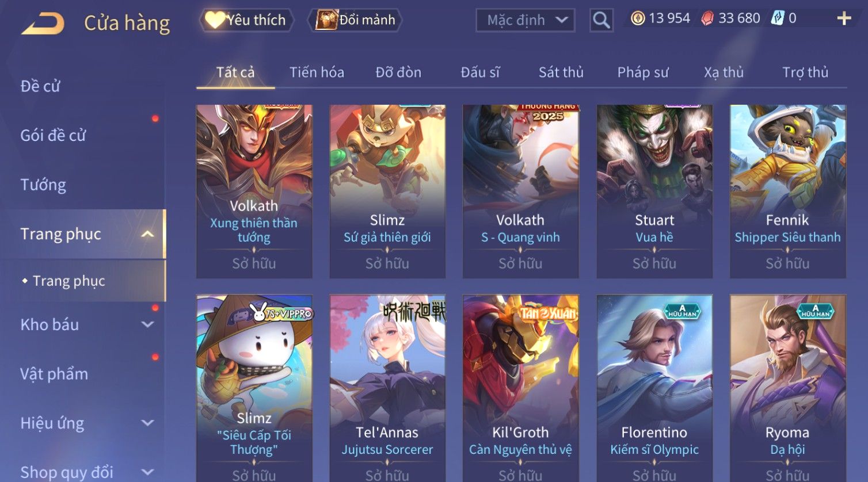Click the plus icon to add currency
The image size is (868, 482).
844,18
